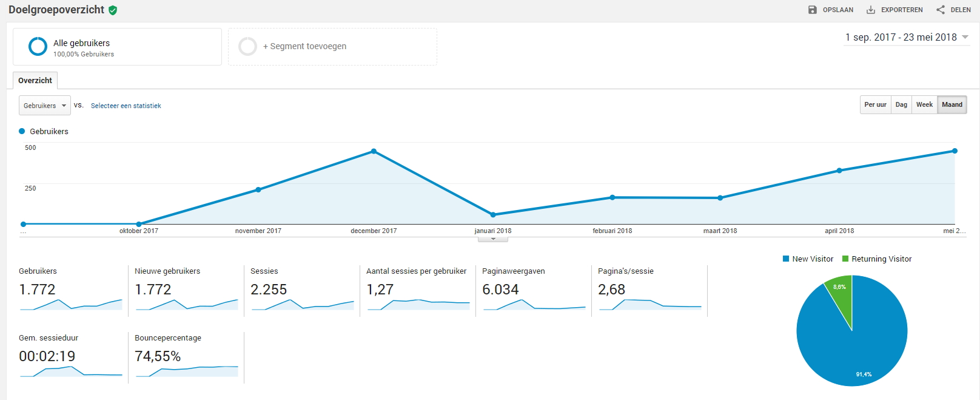Select Maand granularity
This screenshot has width=980, height=400.
[952, 105]
